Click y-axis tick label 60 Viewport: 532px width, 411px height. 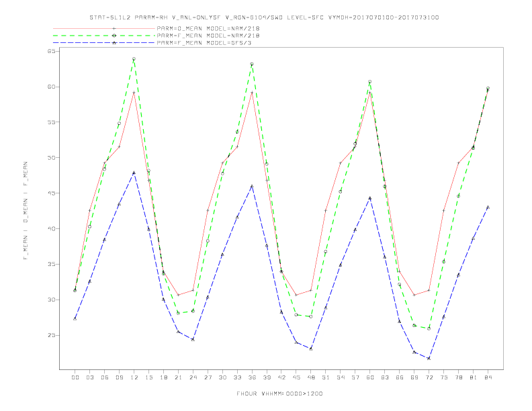51,87
